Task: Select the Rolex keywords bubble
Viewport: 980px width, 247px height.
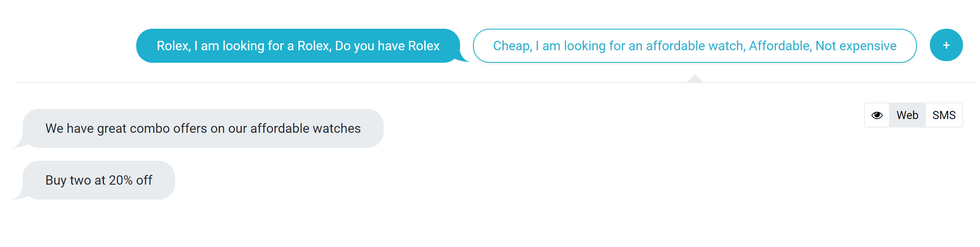Action: pyautogui.click(x=298, y=46)
